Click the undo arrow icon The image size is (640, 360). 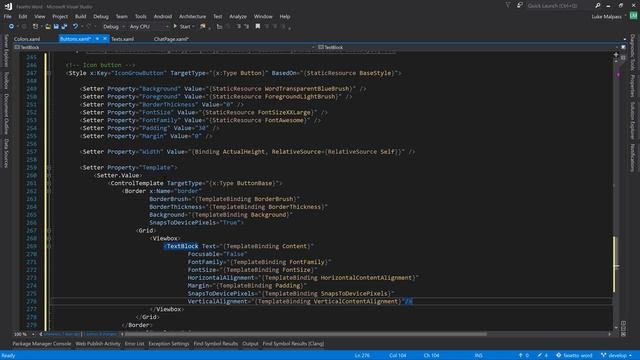[75, 27]
